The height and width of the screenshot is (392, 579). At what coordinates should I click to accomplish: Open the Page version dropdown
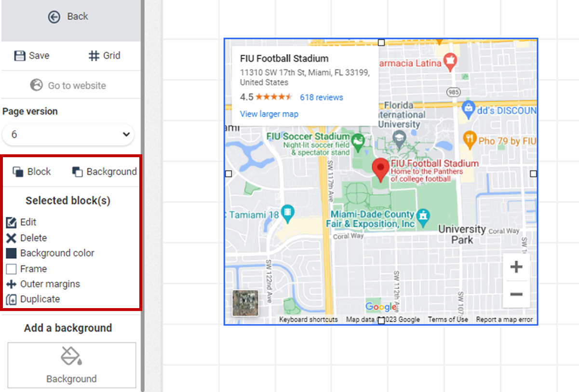click(x=68, y=134)
